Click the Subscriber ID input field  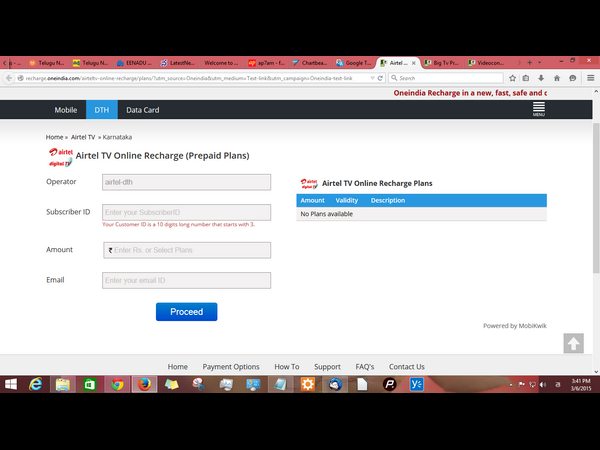[186, 212]
